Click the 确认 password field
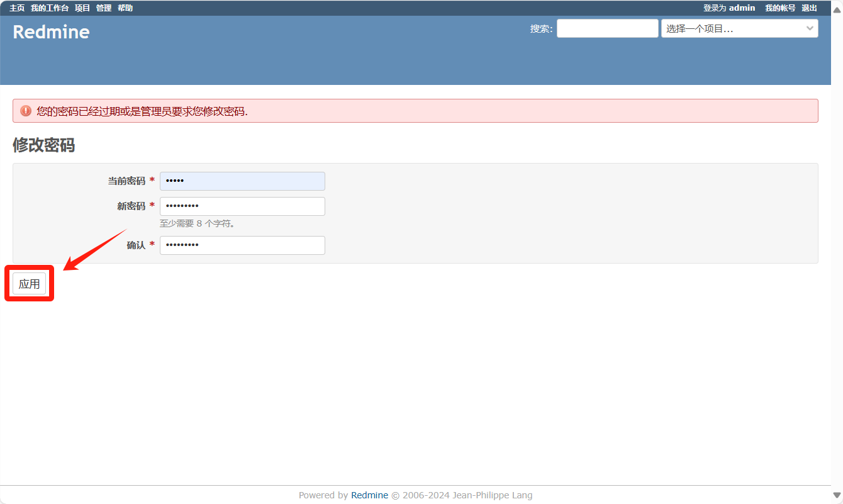The height and width of the screenshot is (504, 843). [x=242, y=245]
